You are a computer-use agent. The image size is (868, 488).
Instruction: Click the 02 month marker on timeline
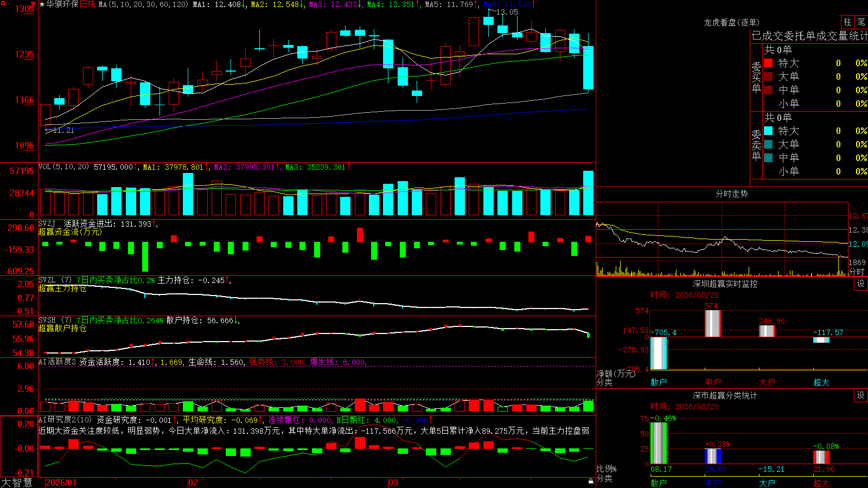[x=193, y=483]
